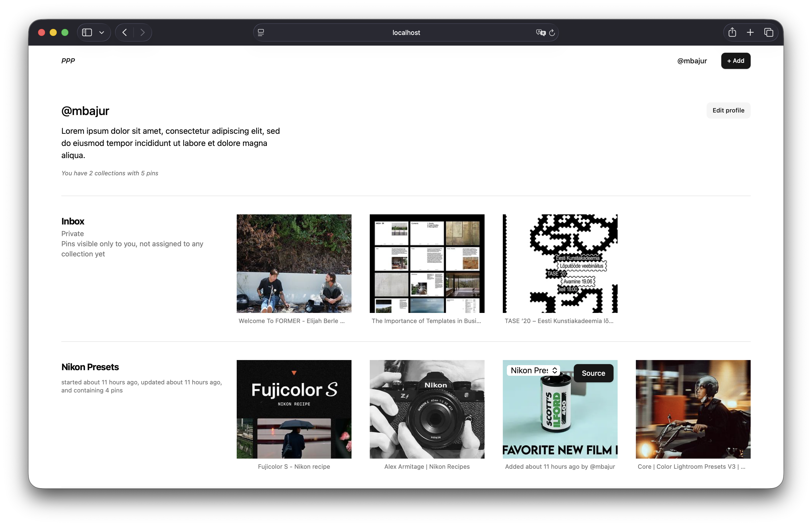Open the Importance of Templates pin thumbnail
Viewport: 812px width, 526px height.
point(427,264)
